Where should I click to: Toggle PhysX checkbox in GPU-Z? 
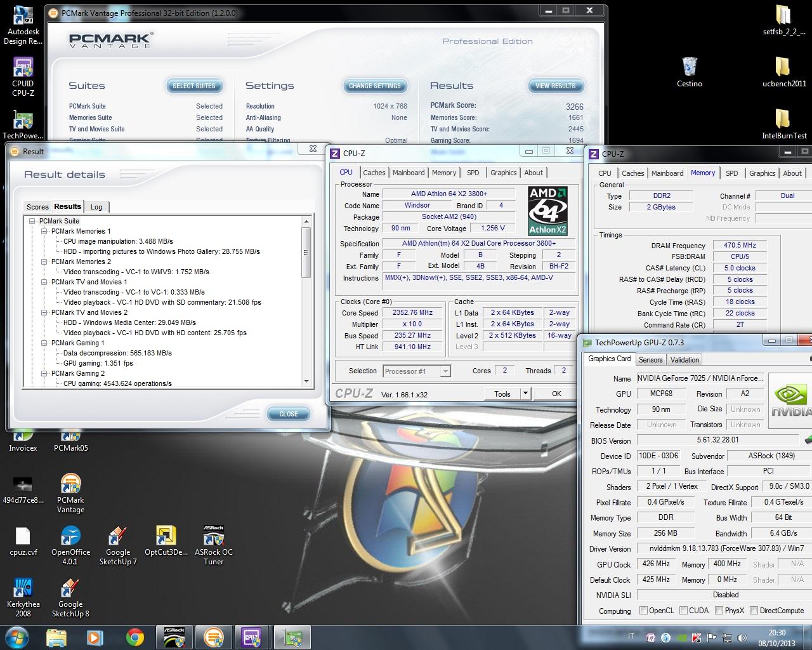pos(719,611)
